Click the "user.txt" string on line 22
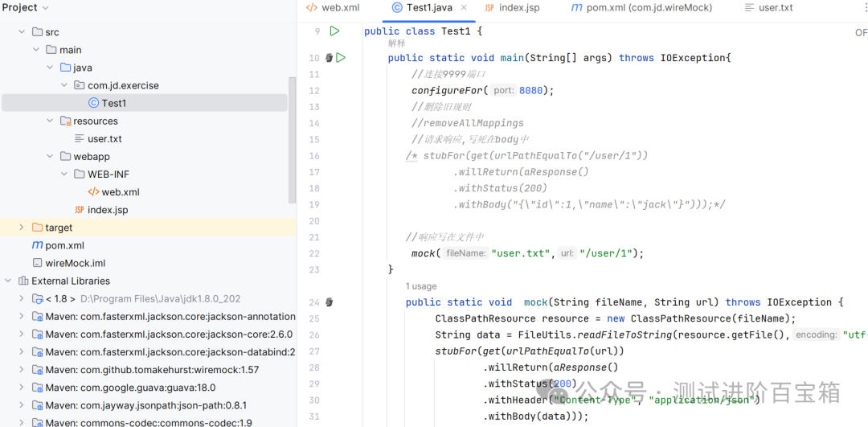The width and height of the screenshot is (868, 427). 520,253
